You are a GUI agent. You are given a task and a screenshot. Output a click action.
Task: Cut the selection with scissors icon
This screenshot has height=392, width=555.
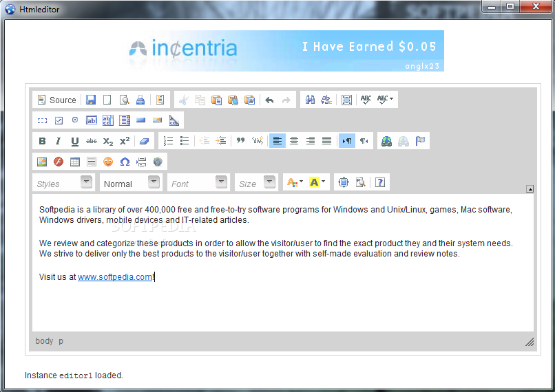[183, 100]
